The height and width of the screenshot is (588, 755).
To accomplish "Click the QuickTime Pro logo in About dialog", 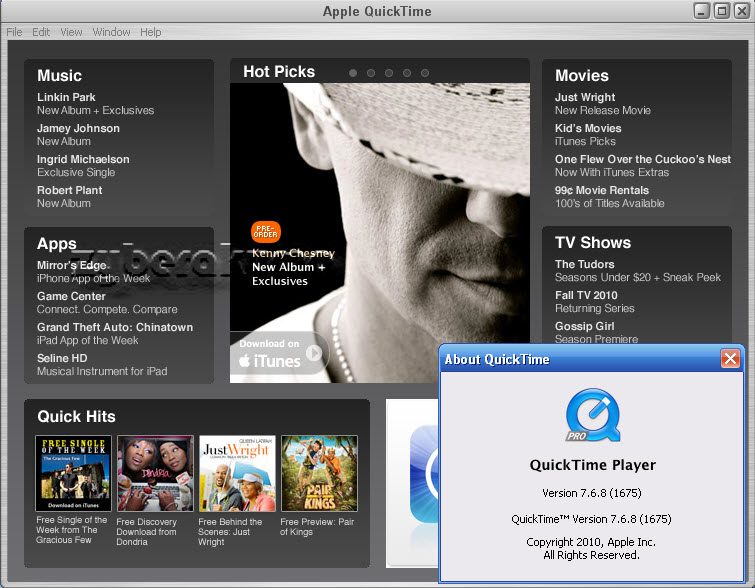I will (x=593, y=416).
